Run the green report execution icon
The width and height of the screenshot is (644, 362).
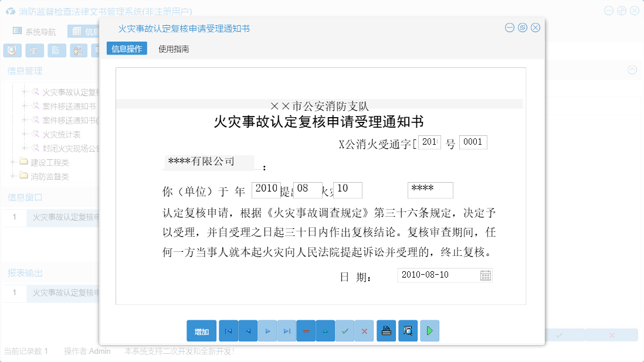tap(429, 330)
